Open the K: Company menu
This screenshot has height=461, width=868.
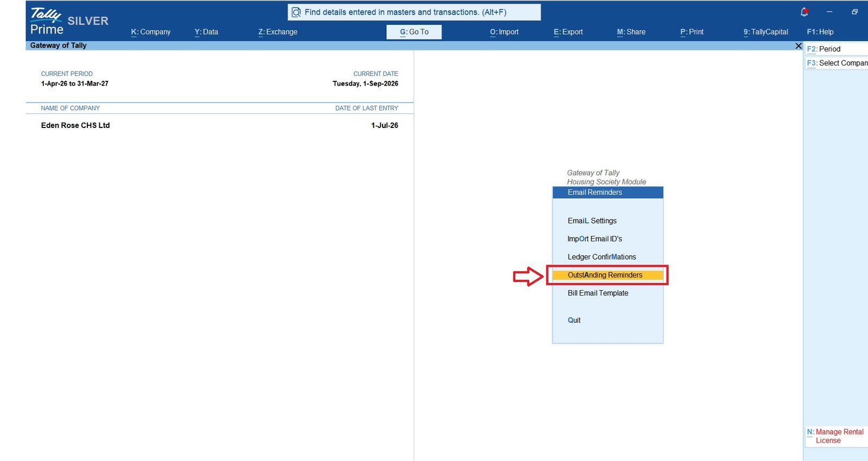(151, 32)
